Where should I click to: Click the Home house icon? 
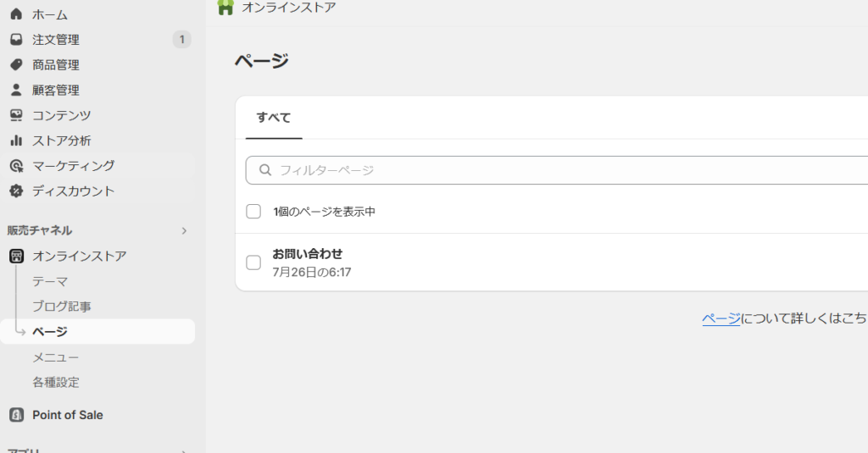click(16, 14)
